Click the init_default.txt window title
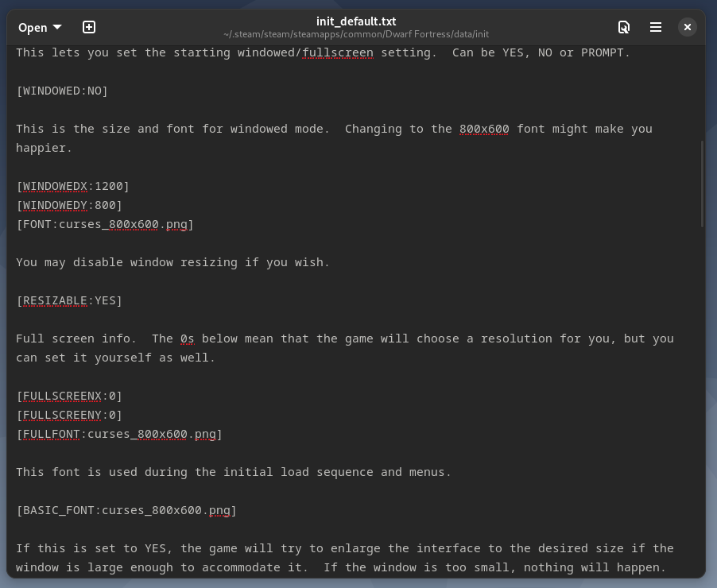This screenshot has width=717, height=588. (356, 21)
